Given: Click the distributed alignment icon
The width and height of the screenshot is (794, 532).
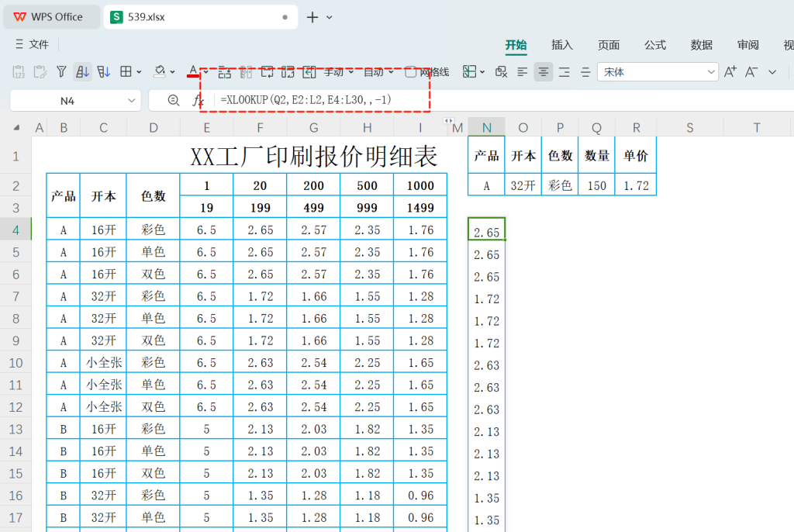Looking at the screenshot, I should (x=585, y=72).
